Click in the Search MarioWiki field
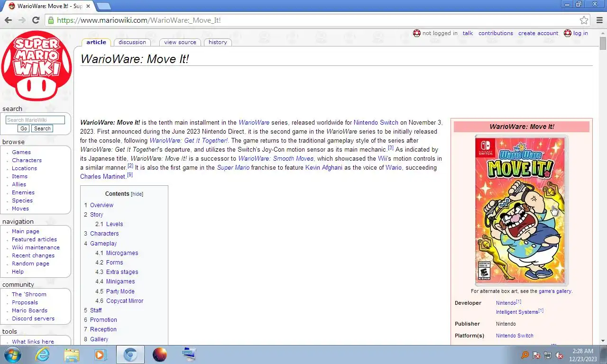The image size is (607, 364). point(35,120)
